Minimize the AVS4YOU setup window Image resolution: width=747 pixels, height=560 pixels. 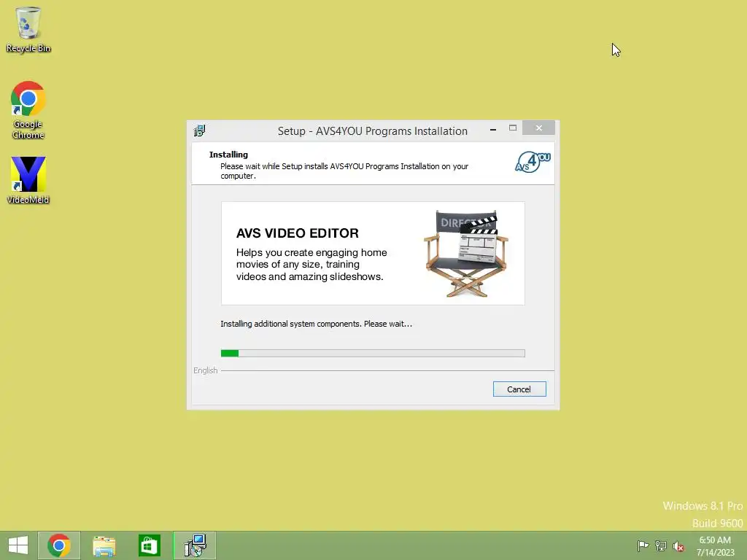[493, 128]
